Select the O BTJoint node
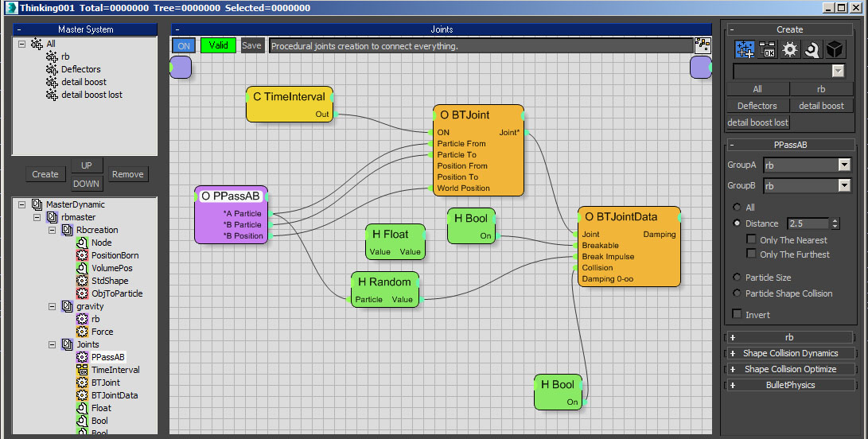Viewport: 868px width, 439px height. [x=478, y=150]
